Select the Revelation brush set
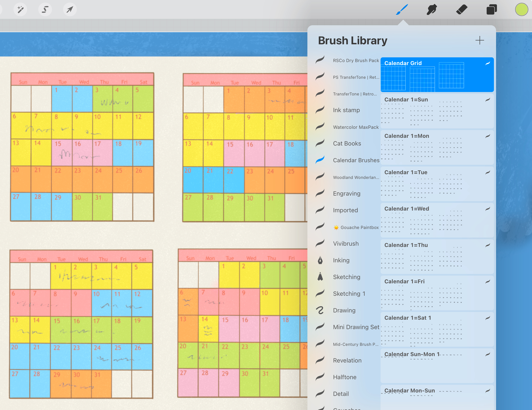The height and width of the screenshot is (410, 532). point(347,360)
